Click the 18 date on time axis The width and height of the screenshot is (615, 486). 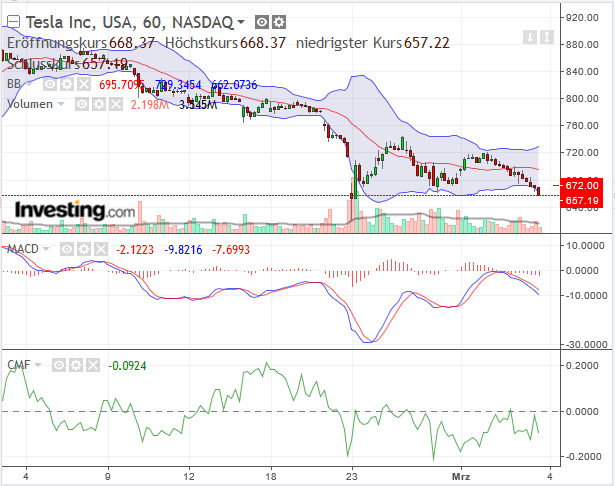click(x=271, y=477)
